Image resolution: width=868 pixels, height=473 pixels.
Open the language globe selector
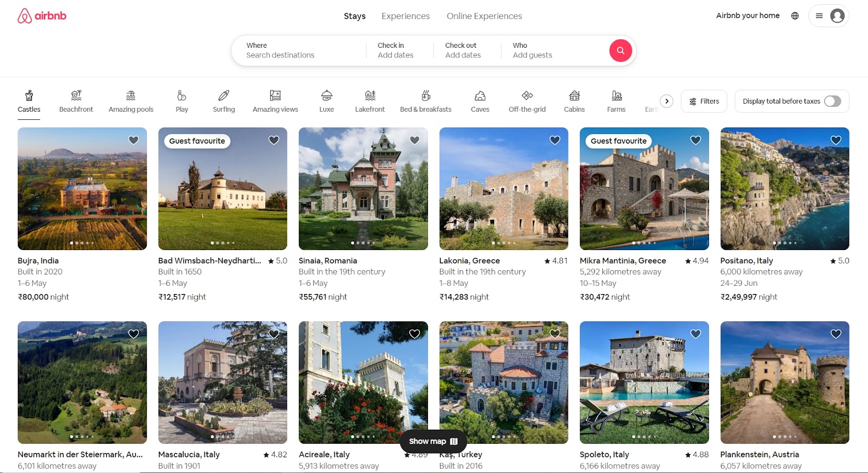coord(795,16)
